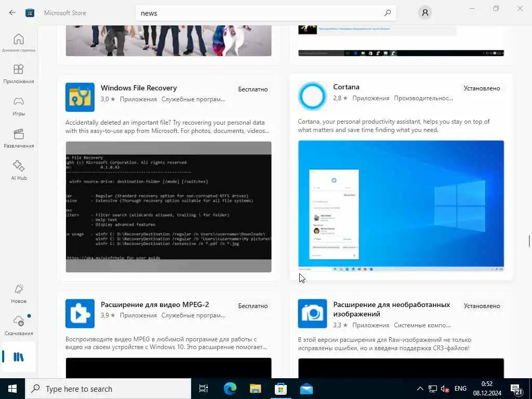Screen dimensions: 532x399
Task: Click the Cortana desktop screenshot
Action: pos(401,206)
